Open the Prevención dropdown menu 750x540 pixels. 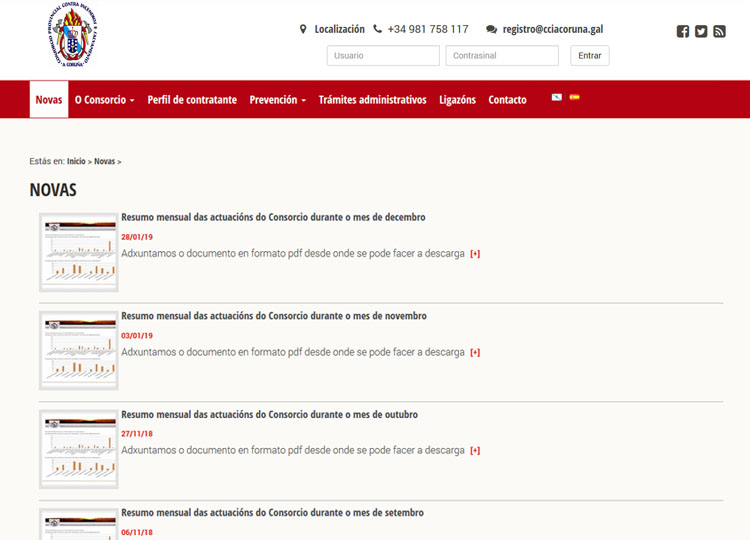277,100
